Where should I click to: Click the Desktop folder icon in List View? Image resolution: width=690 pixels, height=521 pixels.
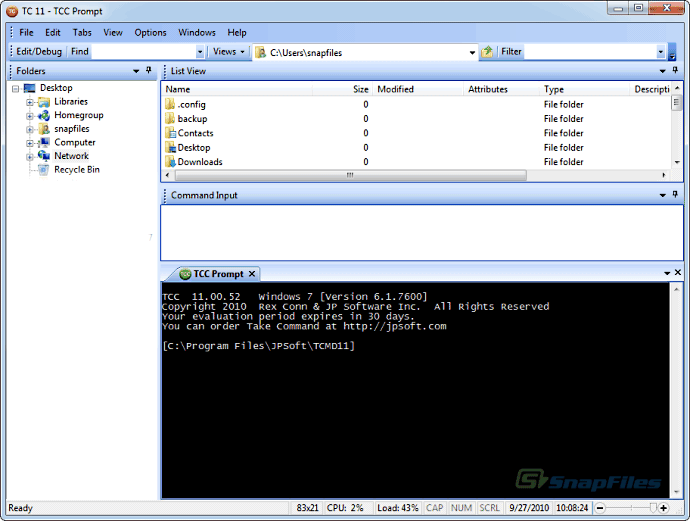(x=170, y=147)
